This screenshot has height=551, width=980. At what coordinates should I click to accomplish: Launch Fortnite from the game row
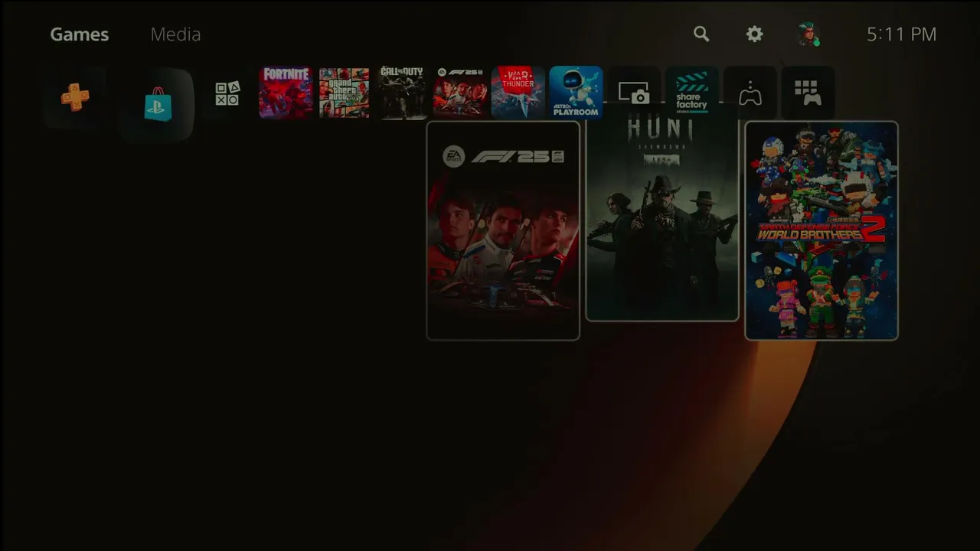286,93
